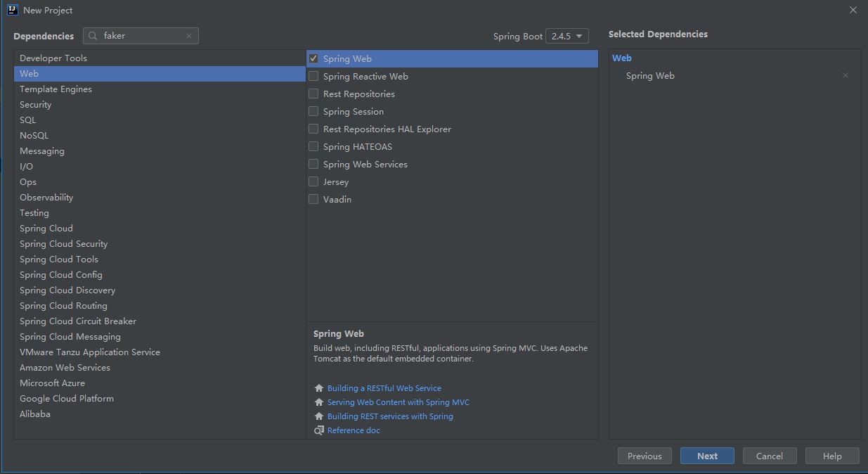Click the home icon beside Serving Web Content
The image size is (868, 474).
click(319, 402)
